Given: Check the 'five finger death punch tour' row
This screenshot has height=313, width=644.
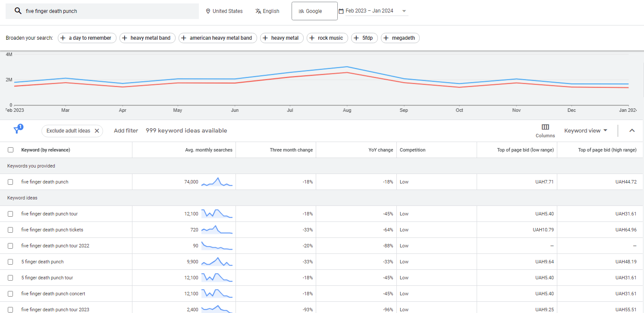Looking at the screenshot, I should pyautogui.click(x=10, y=214).
